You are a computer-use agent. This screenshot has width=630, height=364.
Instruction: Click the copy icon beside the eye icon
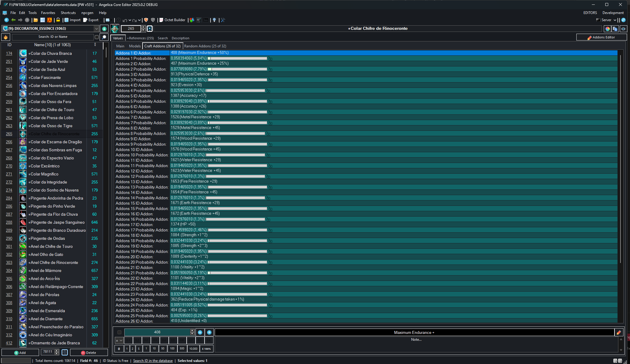[615, 29]
